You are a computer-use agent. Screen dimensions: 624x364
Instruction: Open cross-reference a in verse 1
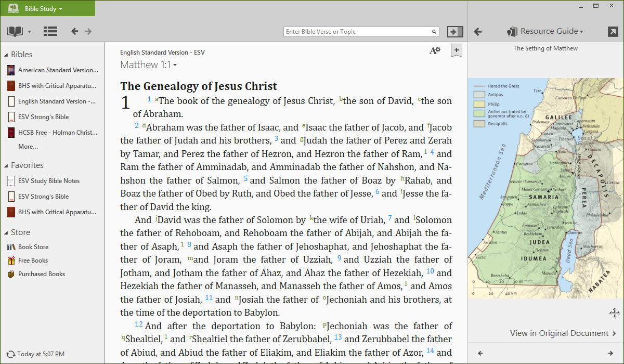tap(157, 99)
